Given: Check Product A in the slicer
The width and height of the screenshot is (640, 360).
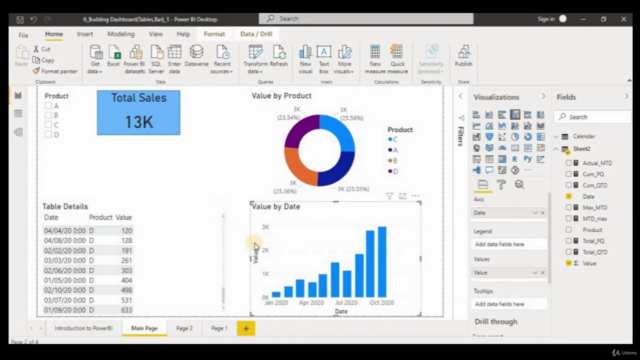Looking at the screenshot, I should [48, 106].
